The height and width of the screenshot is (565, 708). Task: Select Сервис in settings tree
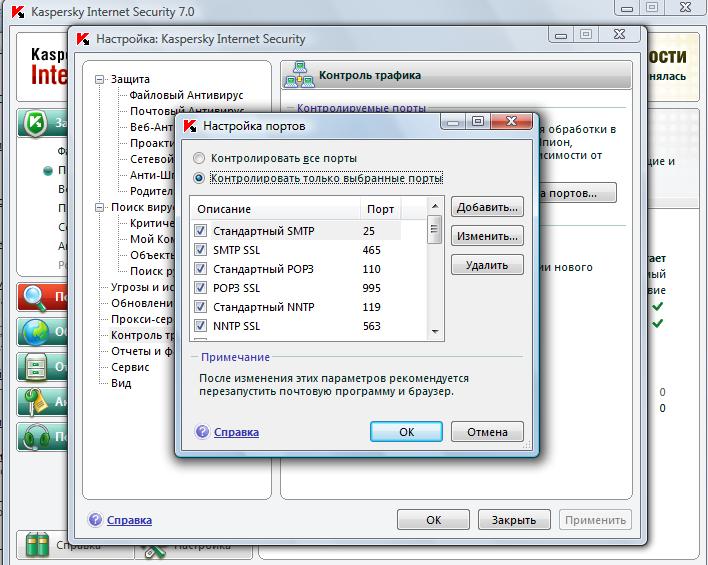click(130, 367)
